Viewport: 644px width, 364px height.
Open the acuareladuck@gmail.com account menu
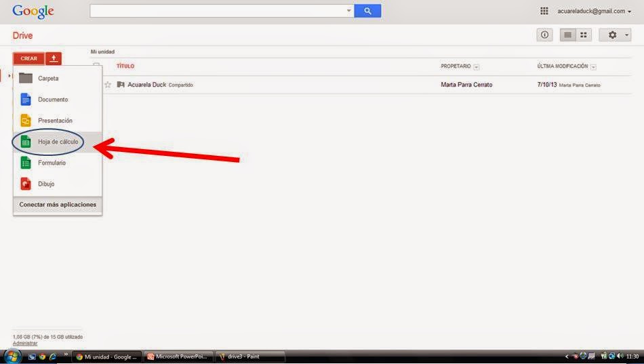(594, 11)
